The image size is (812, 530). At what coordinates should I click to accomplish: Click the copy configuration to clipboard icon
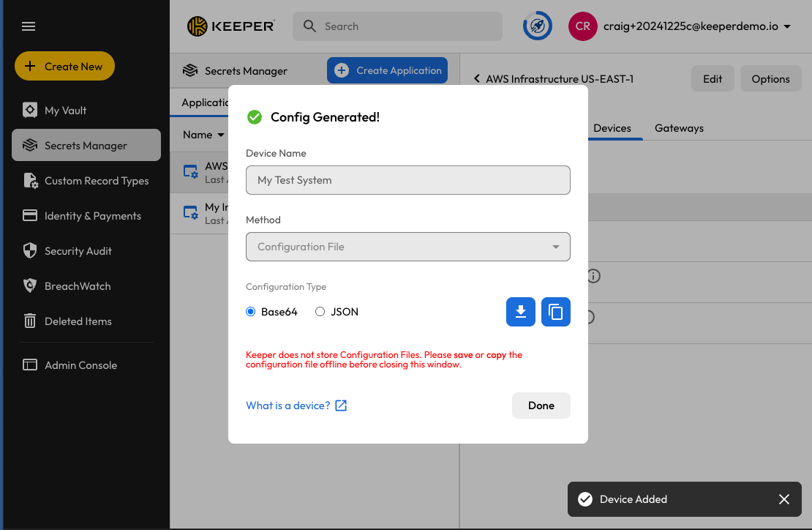tap(556, 312)
